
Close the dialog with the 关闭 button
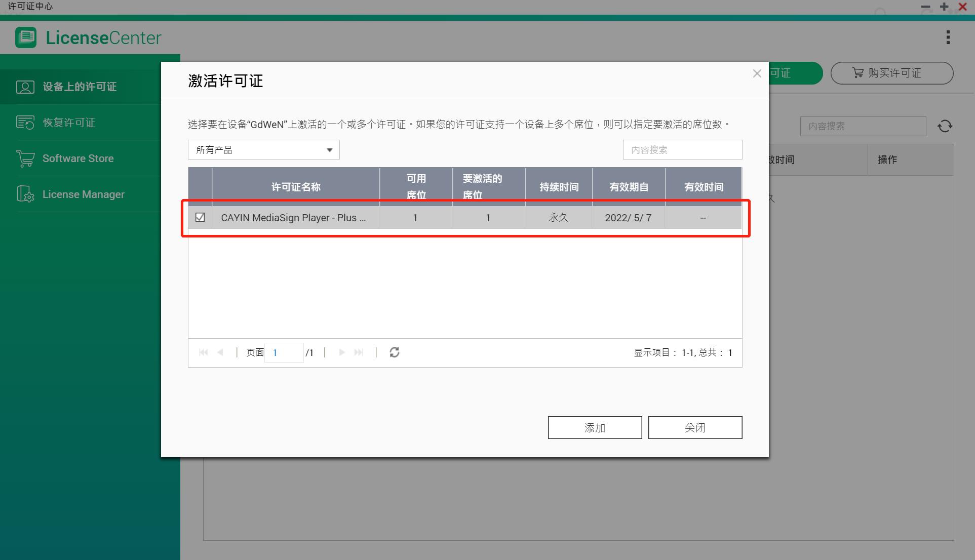pos(695,427)
